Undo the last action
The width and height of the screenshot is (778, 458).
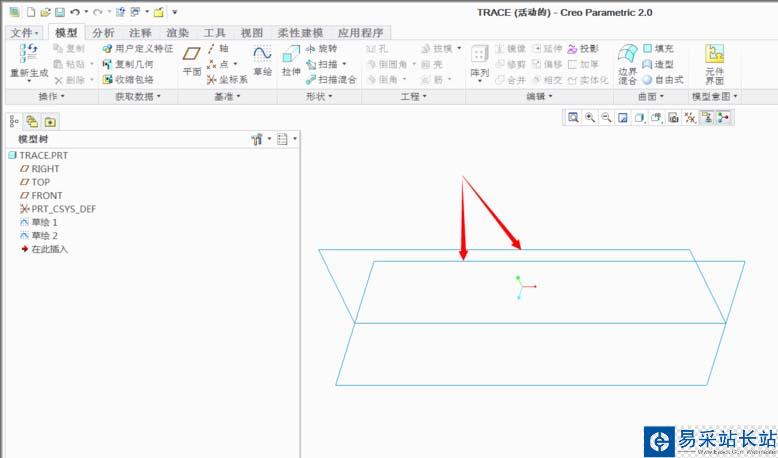click(75, 12)
